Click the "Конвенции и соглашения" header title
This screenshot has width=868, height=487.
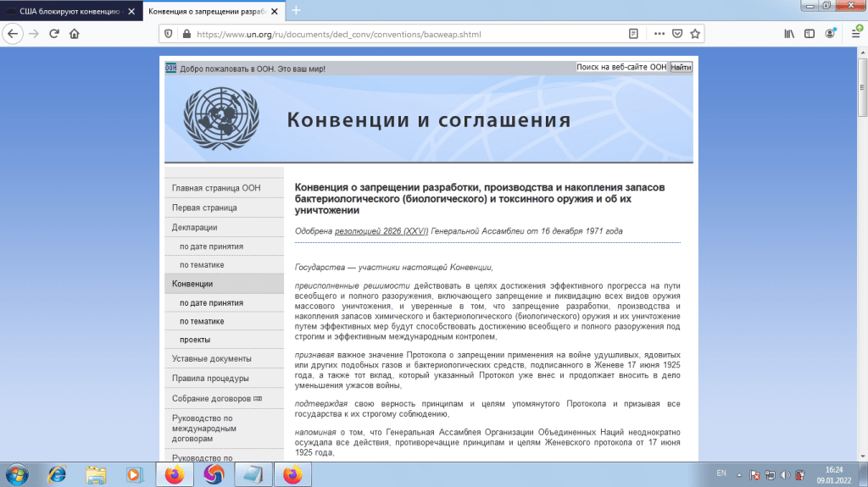click(x=428, y=120)
